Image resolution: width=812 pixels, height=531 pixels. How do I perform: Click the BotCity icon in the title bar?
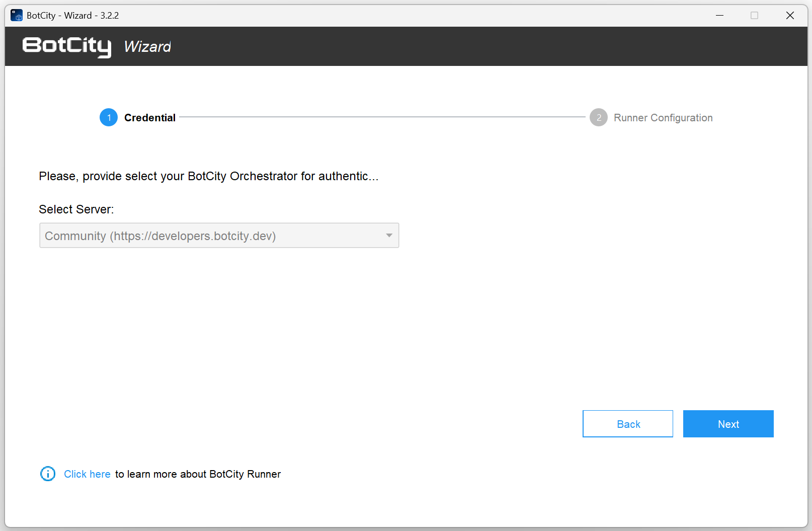pyautogui.click(x=17, y=15)
